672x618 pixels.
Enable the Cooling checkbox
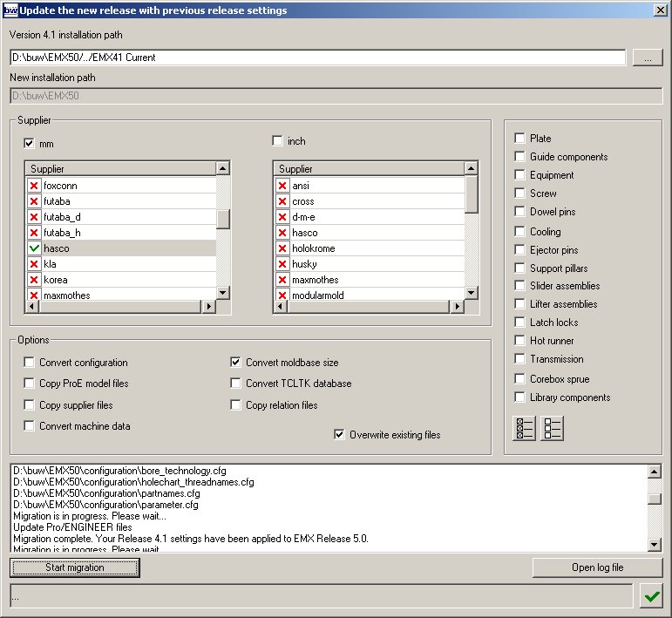[x=519, y=232]
